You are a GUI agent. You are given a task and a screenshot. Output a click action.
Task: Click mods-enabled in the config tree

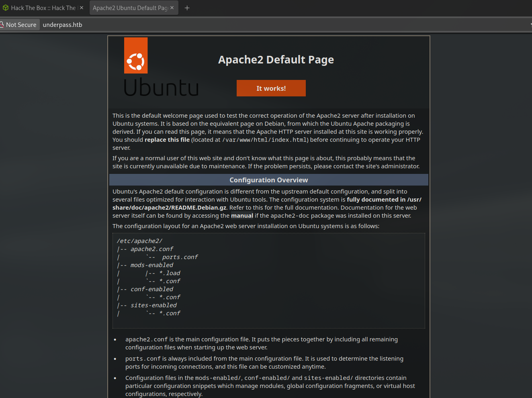(151, 265)
